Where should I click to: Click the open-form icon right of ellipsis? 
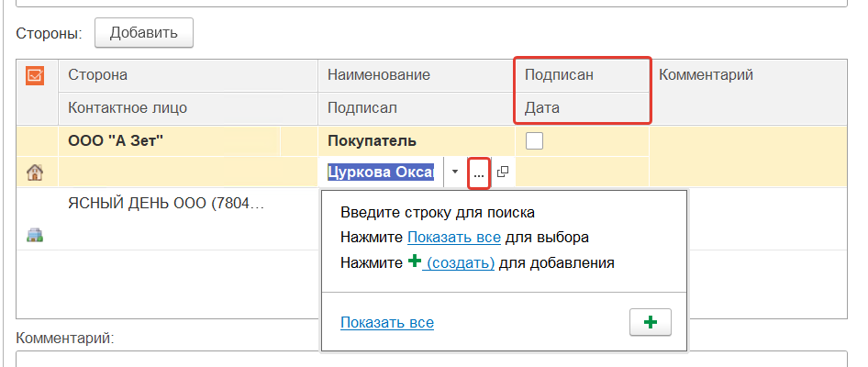click(x=503, y=172)
